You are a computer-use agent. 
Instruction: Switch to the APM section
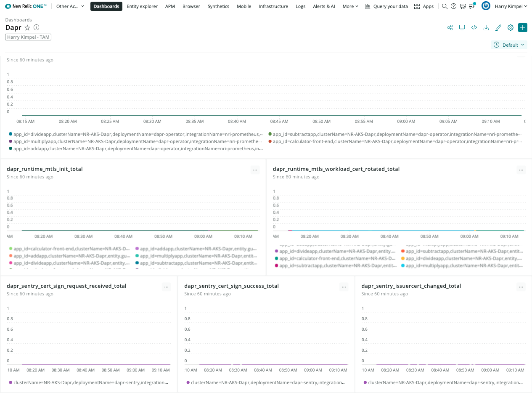(170, 6)
